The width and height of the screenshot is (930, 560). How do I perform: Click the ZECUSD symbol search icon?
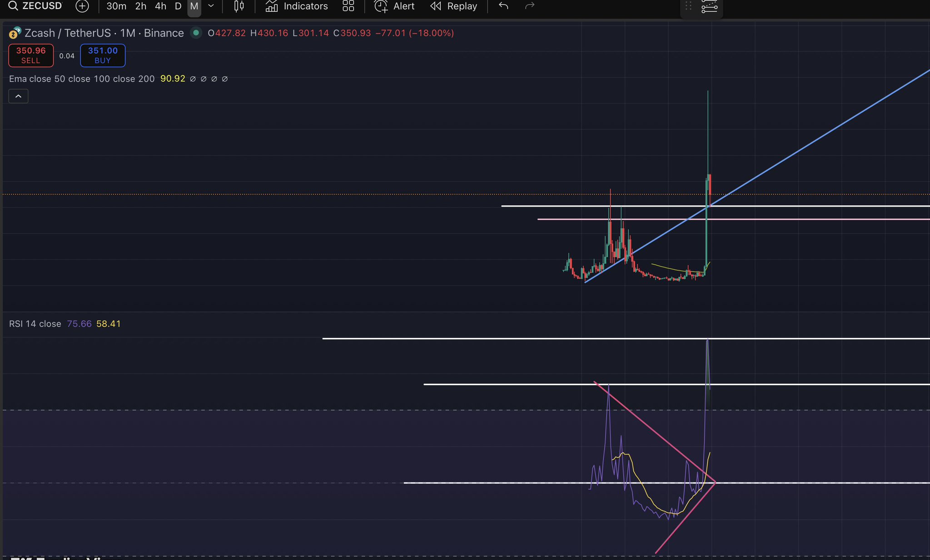[13, 6]
